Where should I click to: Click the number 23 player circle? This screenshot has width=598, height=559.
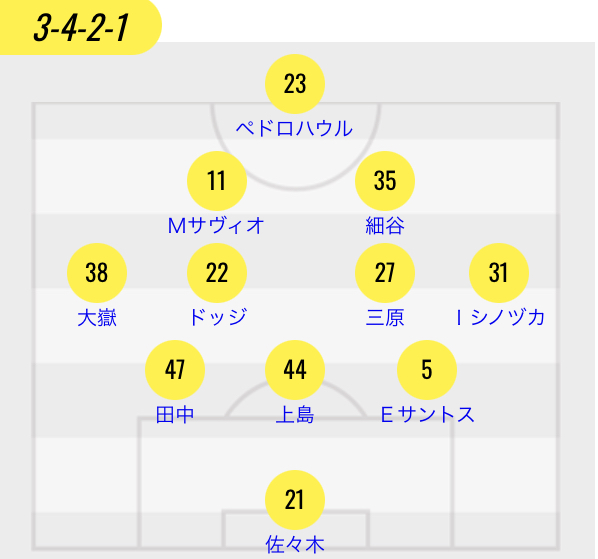coord(295,84)
